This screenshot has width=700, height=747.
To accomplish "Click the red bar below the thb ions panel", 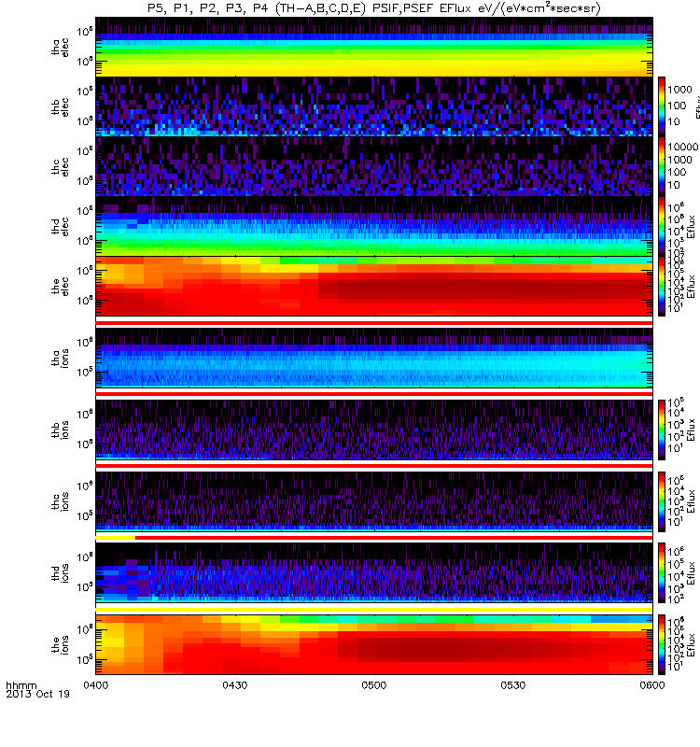I will click(x=374, y=466).
